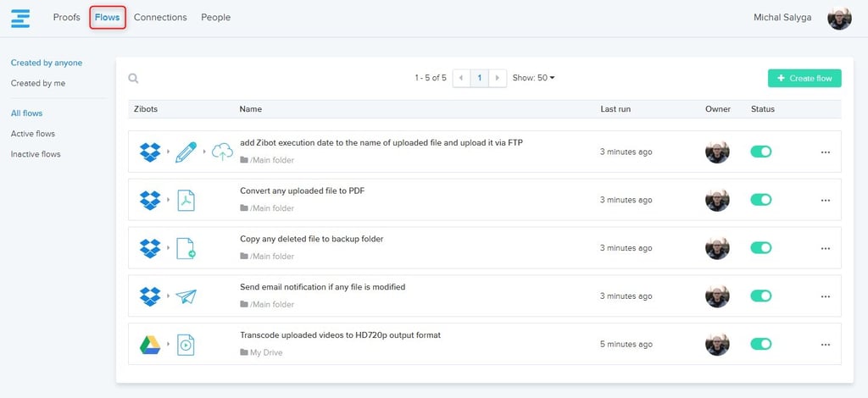The width and height of the screenshot is (868, 398).
Task: Click the paper plane email Zibot icon
Action: point(186,296)
